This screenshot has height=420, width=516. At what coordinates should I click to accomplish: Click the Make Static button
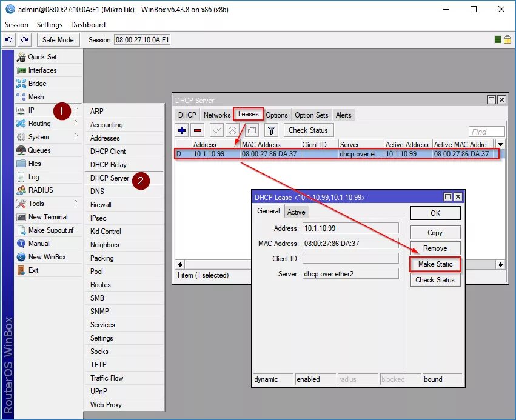(435, 264)
